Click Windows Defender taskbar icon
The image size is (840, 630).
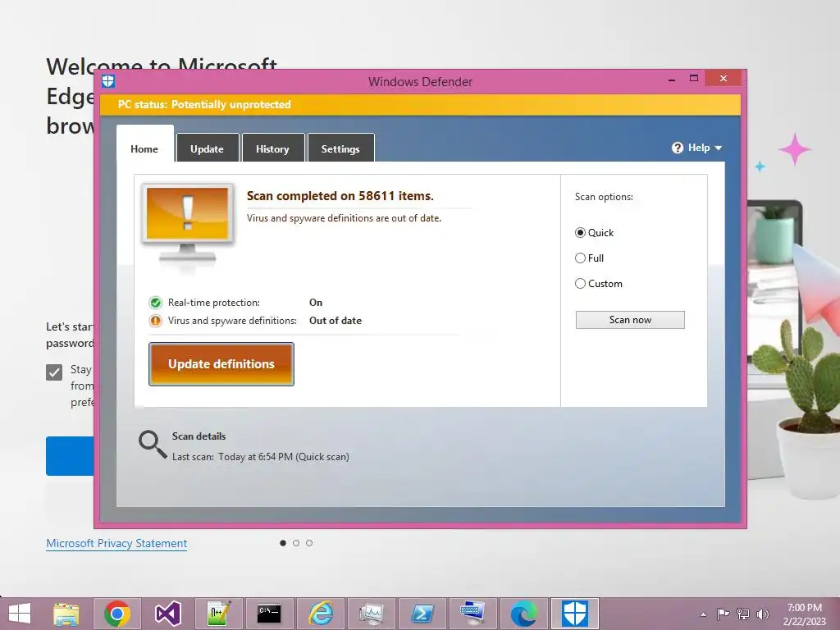(575, 614)
